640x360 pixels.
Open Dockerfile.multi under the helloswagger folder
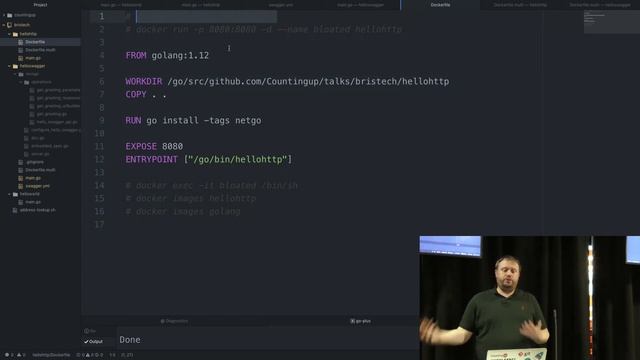pos(40,170)
